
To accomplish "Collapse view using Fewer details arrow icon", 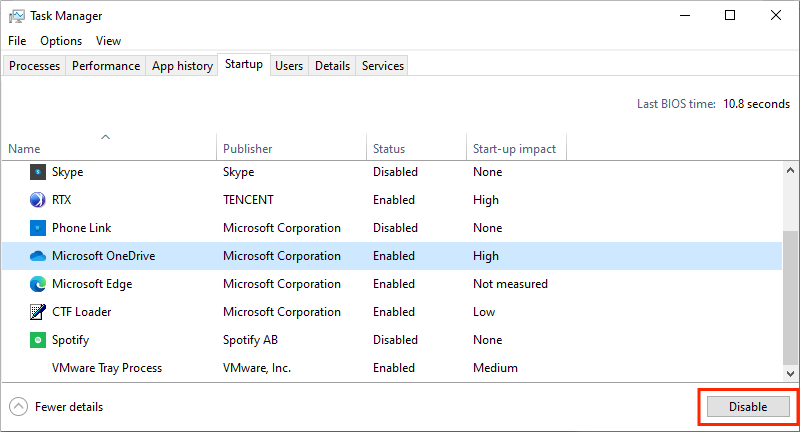I will (x=18, y=406).
